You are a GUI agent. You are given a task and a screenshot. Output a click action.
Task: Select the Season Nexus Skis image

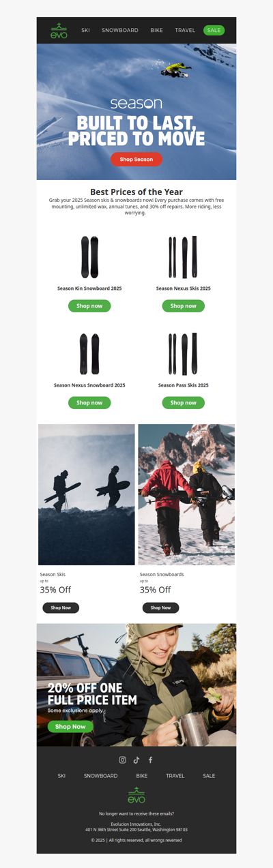pos(183,256)
